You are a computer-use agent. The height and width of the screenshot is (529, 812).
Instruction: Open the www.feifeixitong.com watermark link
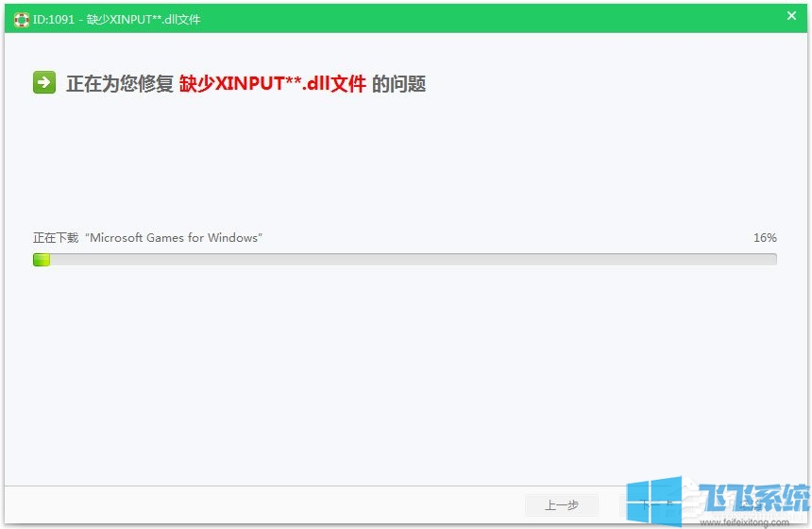pos(746,520)
